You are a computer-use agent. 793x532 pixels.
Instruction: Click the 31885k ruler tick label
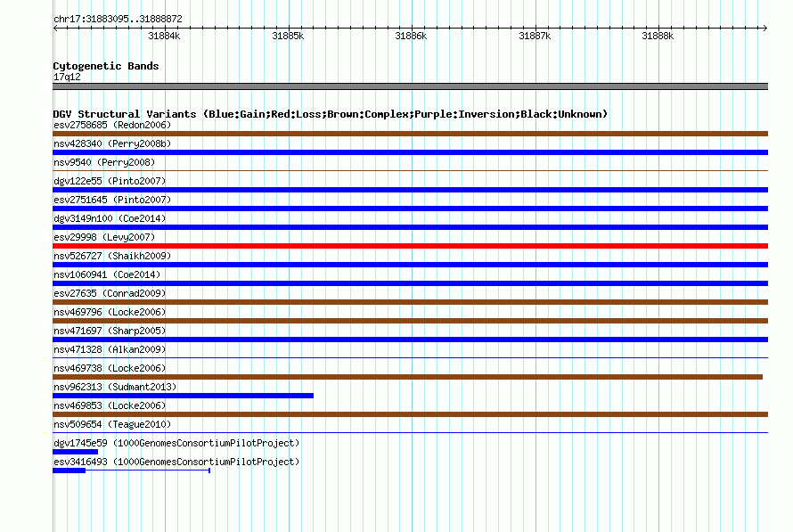[x=288, y=36]
